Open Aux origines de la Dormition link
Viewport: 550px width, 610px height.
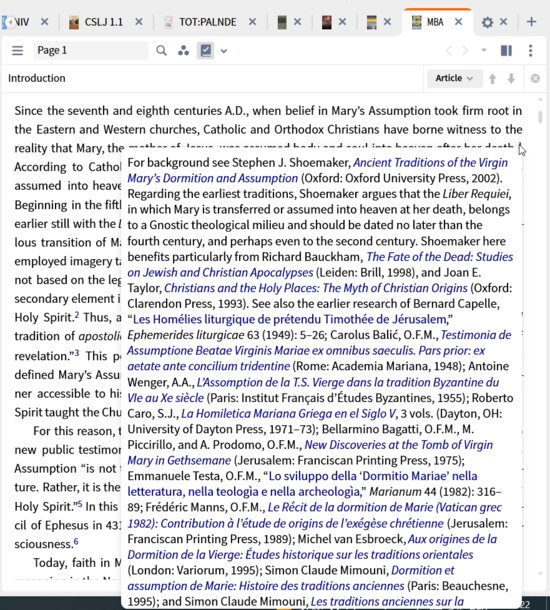pyautogui.click(x=452, y=539)
